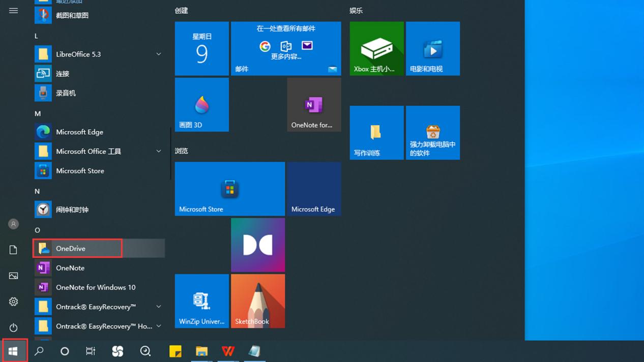Open the Xbox 主机小... tile
This screenshot has height=362, width=644.
[x=376, y=48]
